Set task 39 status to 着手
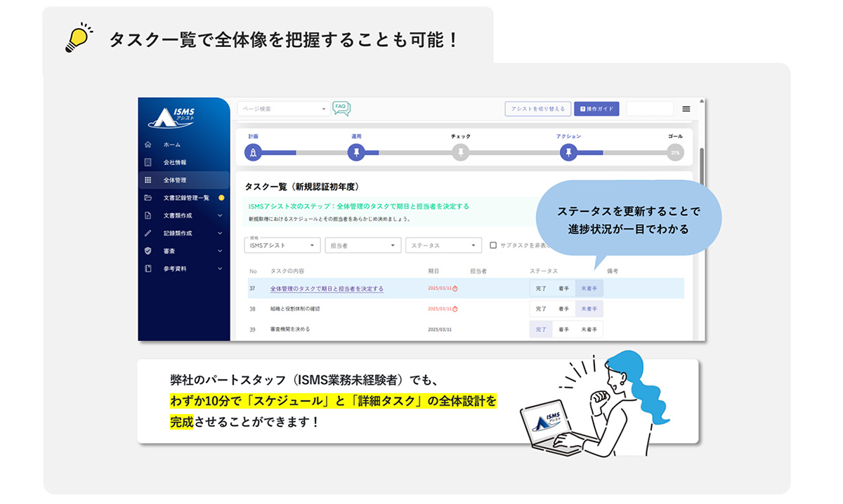Image resolution: width=843 pixels, height=504 pixels. (x=563, y=329)
